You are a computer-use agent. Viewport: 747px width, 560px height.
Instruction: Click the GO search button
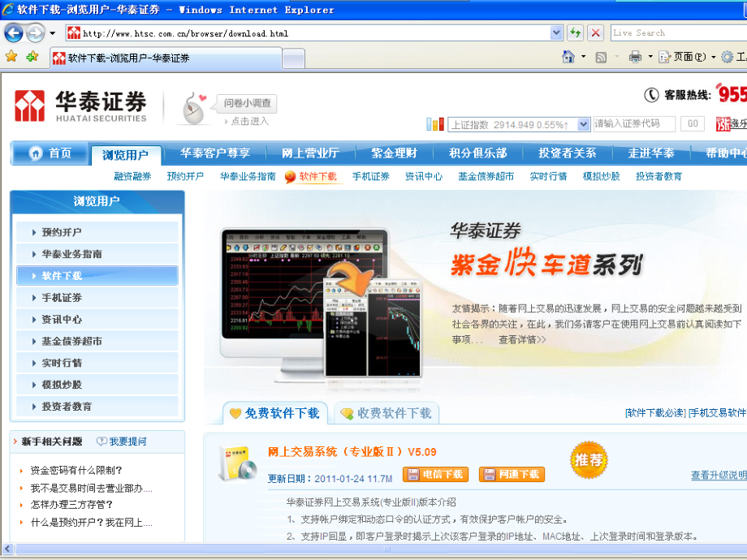point(693,124)
